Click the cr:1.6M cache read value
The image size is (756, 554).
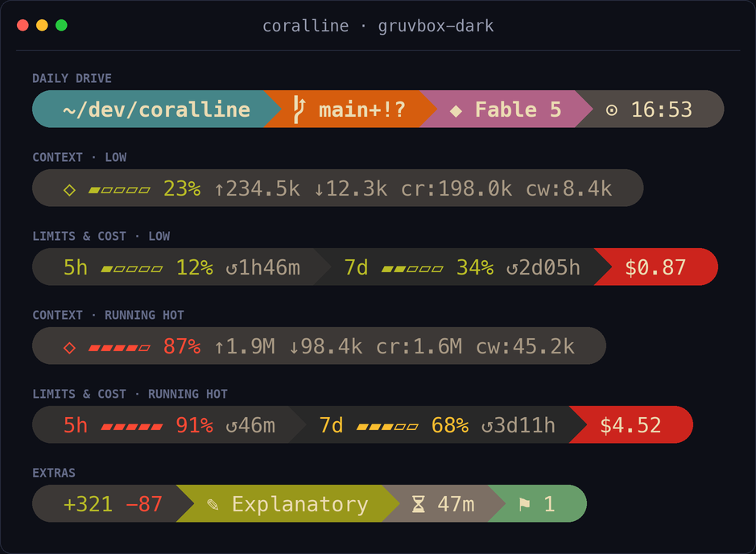pyautogui.click(x=419, y=346)
